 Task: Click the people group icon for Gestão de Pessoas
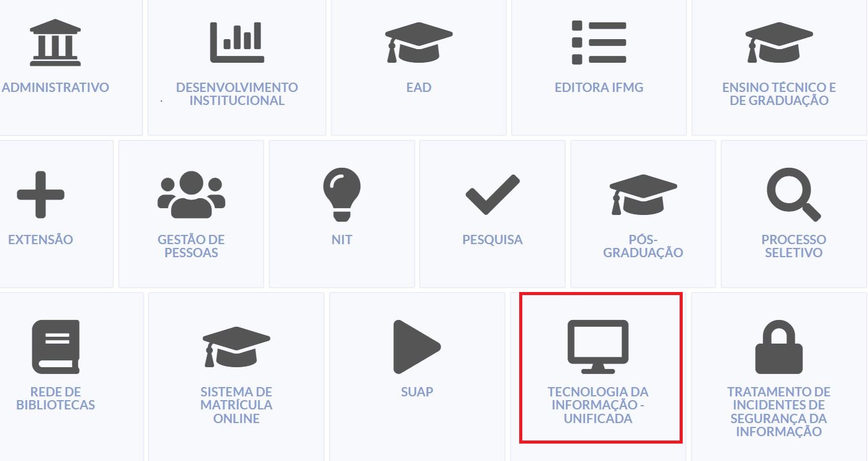191,195
